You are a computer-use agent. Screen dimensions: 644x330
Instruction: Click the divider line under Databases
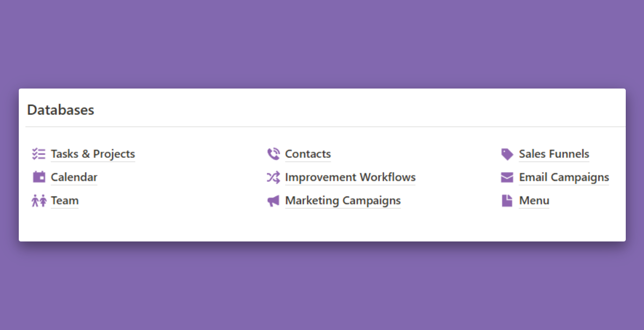tap(322, 127)
